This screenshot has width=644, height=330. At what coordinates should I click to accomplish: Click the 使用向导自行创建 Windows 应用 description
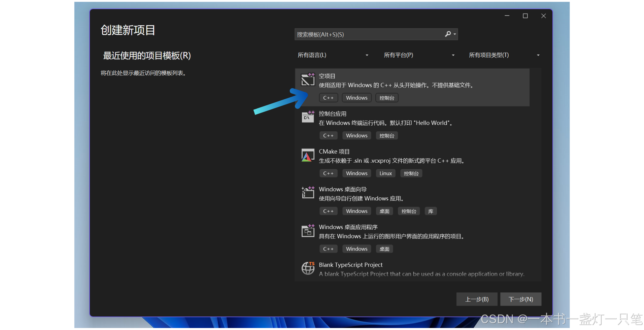pos(362,198)
